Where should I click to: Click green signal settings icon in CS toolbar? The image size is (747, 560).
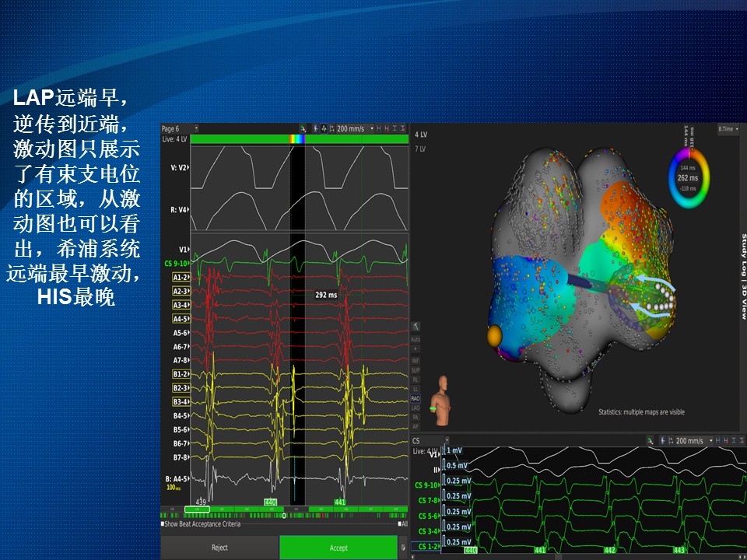(650, 441)
